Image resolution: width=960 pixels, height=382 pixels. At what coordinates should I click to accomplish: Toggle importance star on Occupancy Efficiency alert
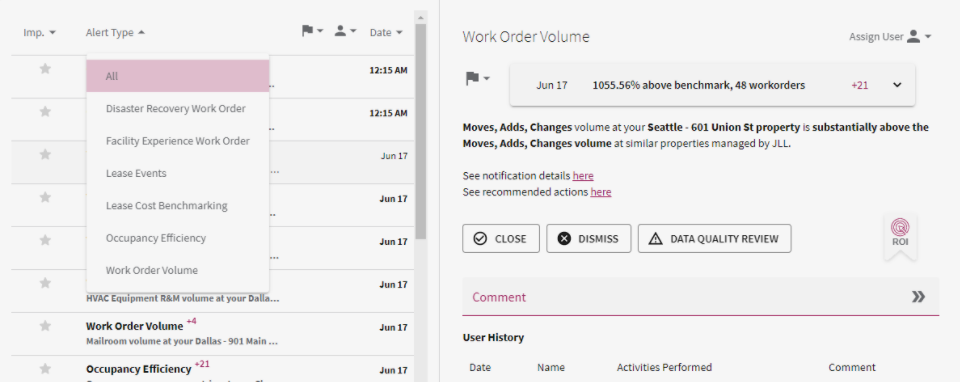[x=45, y=369]
